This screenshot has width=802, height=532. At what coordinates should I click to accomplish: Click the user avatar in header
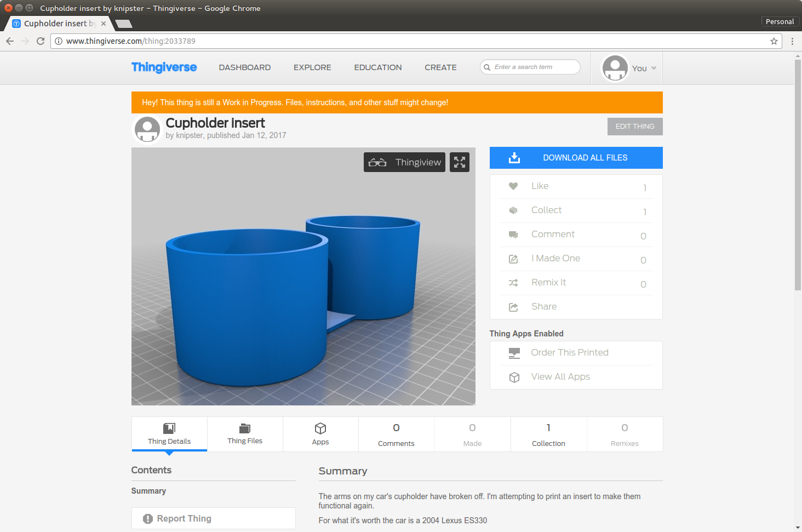pyautogui.click(x=615, y=68)
